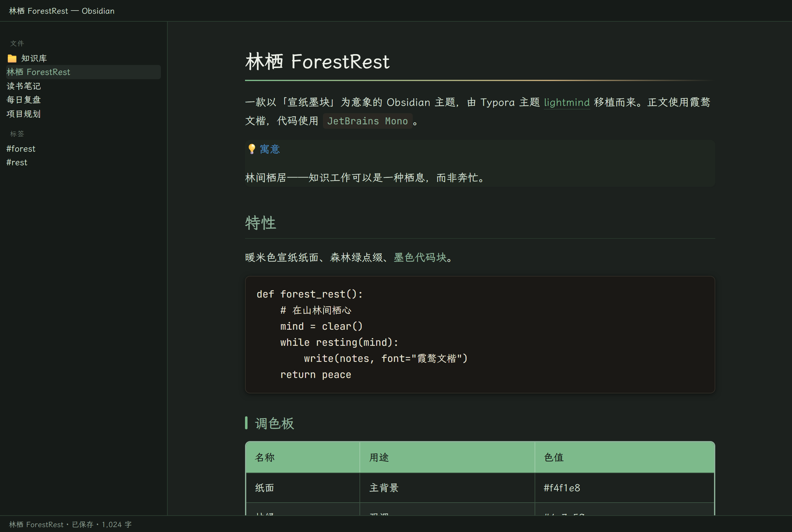Viewport: 792px width, 532px height.
Task: Click the 知识库 folder icon
Action: pos(12,58)
